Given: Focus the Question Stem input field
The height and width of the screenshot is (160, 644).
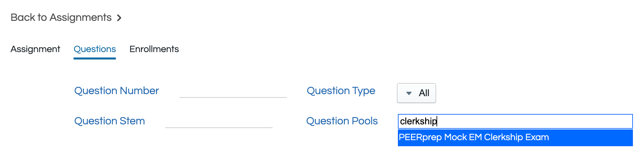Looking at the screenshot, I should [219, 122].
